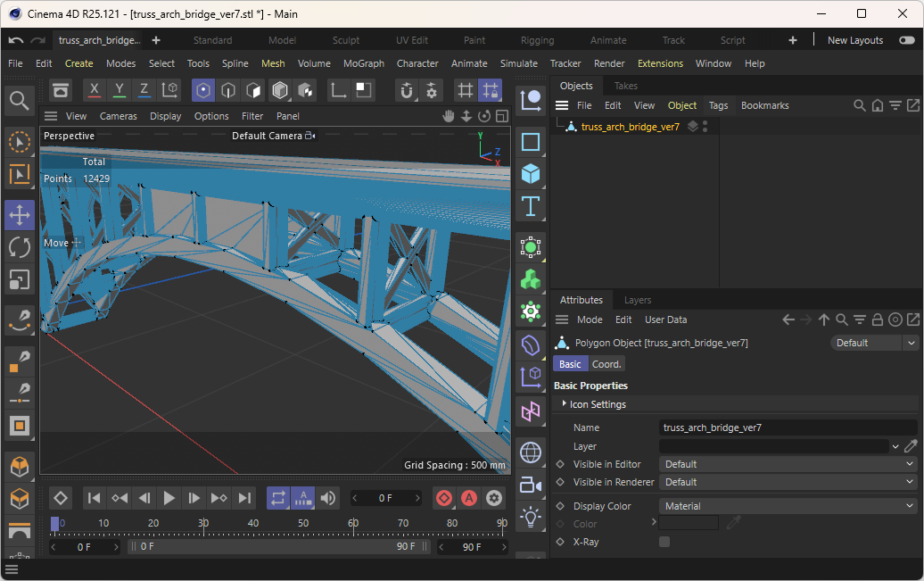Select the Scale tool
924x581 pixels.
pos(20,279)
